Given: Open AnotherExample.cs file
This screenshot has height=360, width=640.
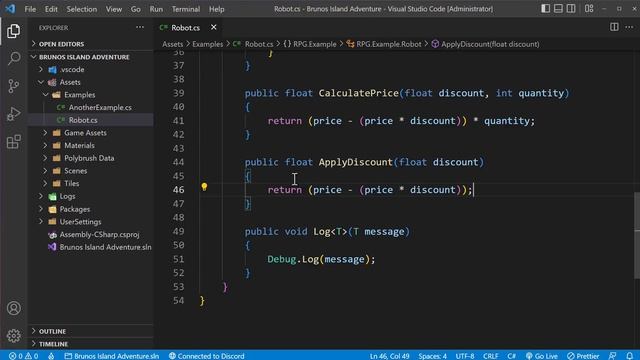Looking at the screenshot, I should coord(91,107).
